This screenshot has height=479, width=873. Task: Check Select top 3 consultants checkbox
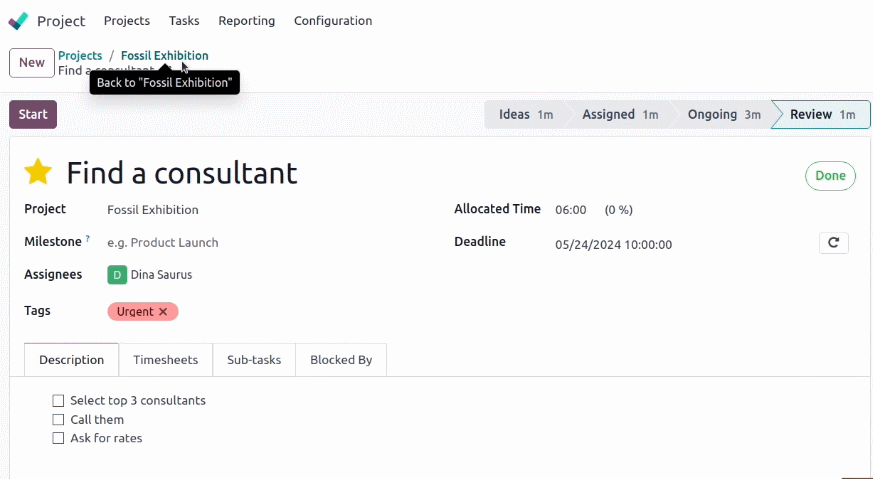(x=58, y=401)
